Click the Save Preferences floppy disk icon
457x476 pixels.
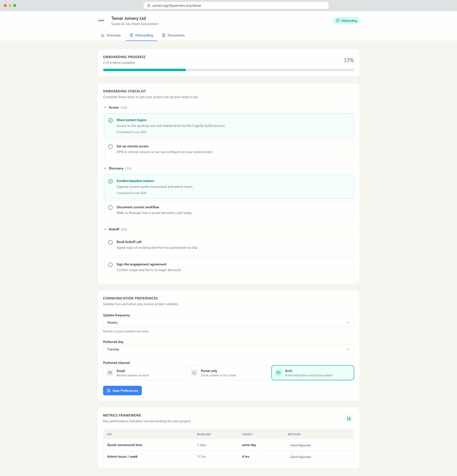pos(109,391)
